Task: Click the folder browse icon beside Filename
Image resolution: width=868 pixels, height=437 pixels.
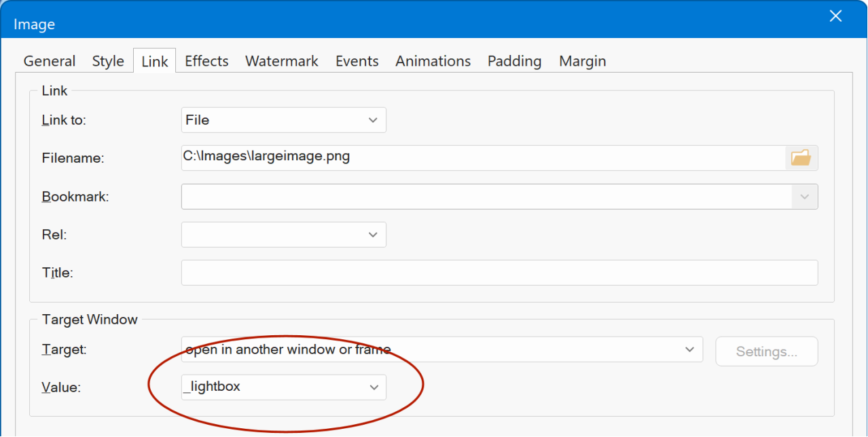Action: [x=801, y=157]
